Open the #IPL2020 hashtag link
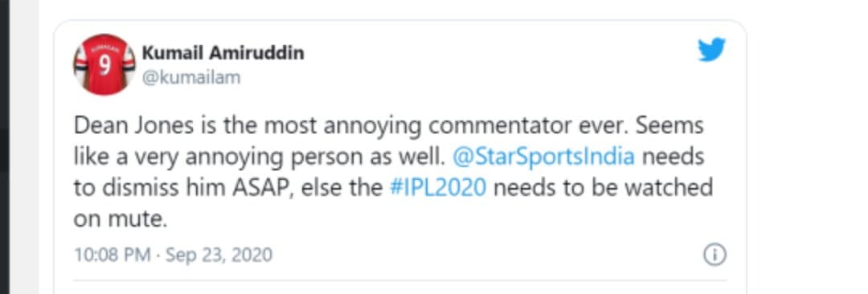868x294 pixels. [x=439, y=188]
